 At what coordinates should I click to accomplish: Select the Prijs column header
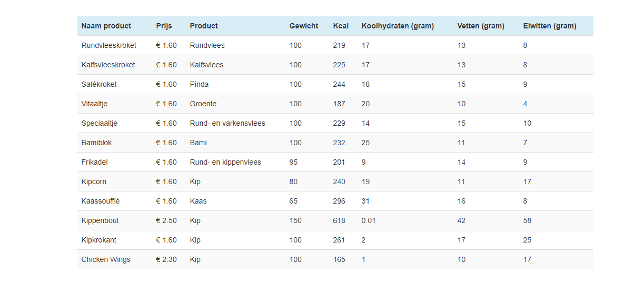(x=164, y=26)
